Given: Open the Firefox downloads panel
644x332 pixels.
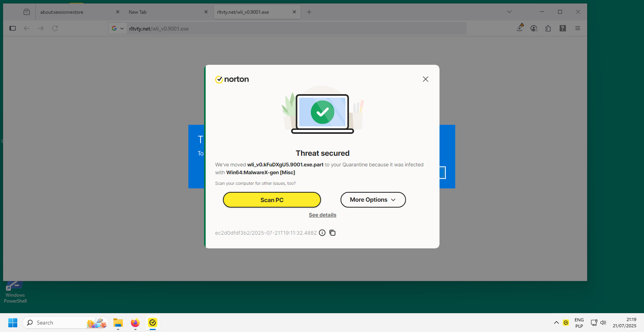Looking at the screenshot, I should point(520,28).
